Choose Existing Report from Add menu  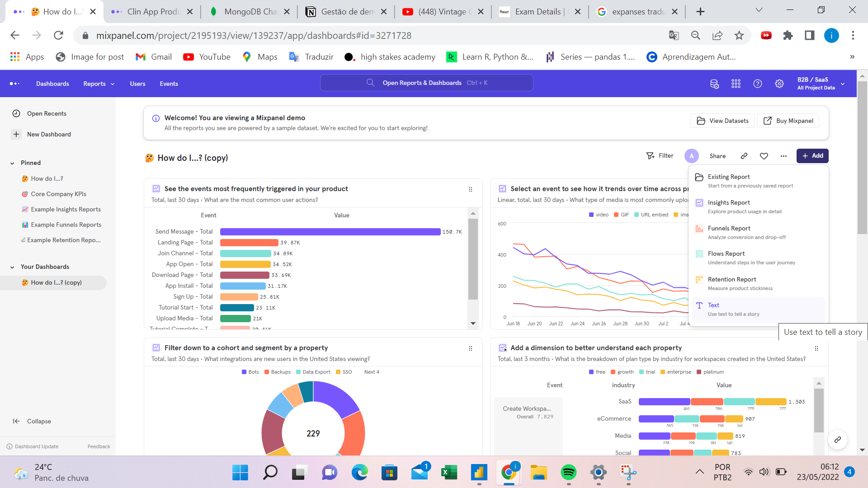click(759, 181)
